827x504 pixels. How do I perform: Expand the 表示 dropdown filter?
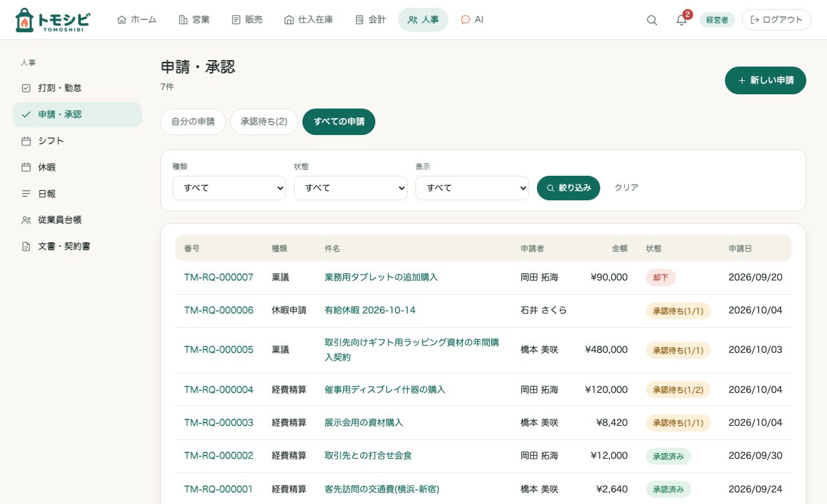click(472, 188)
